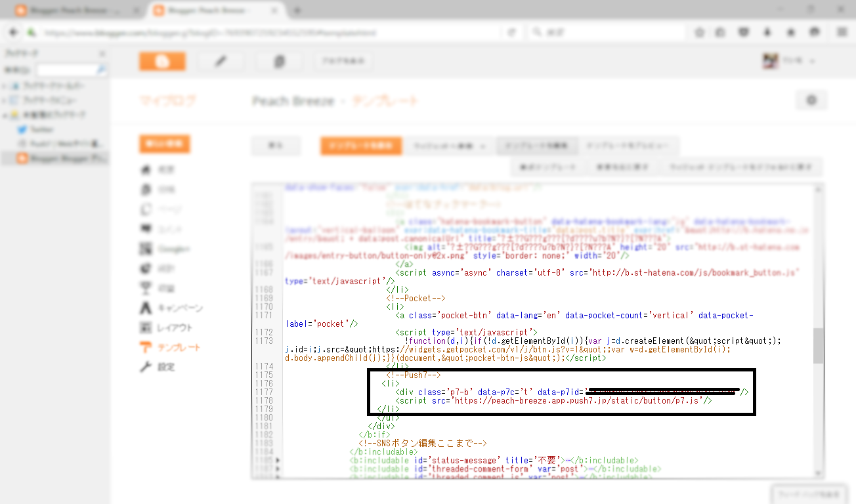Click the feedback button at the bottom right
Viewport: 856px width, 504px height.
click(x=808, y=494)
